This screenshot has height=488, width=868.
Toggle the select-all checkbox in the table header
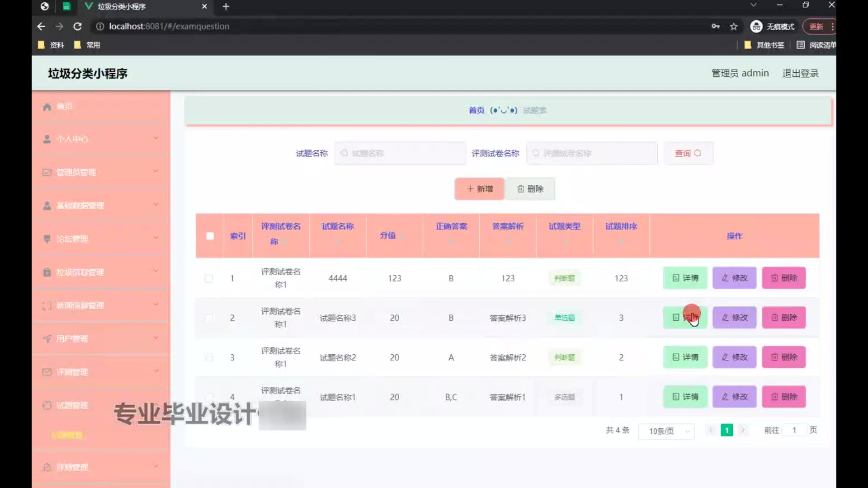(x=210, y=236)
